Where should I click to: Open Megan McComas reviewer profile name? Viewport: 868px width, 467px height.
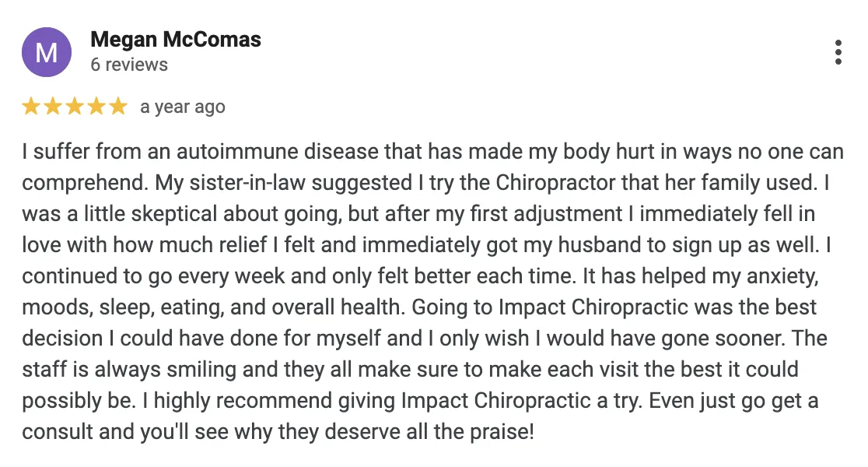tap(176, 40)
